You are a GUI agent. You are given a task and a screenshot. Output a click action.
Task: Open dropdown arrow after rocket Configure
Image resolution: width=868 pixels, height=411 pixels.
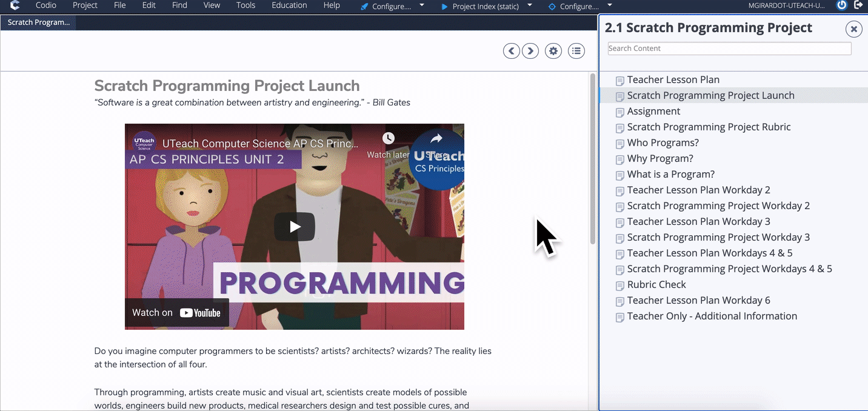pyautogui.click(x=422, y=5)
